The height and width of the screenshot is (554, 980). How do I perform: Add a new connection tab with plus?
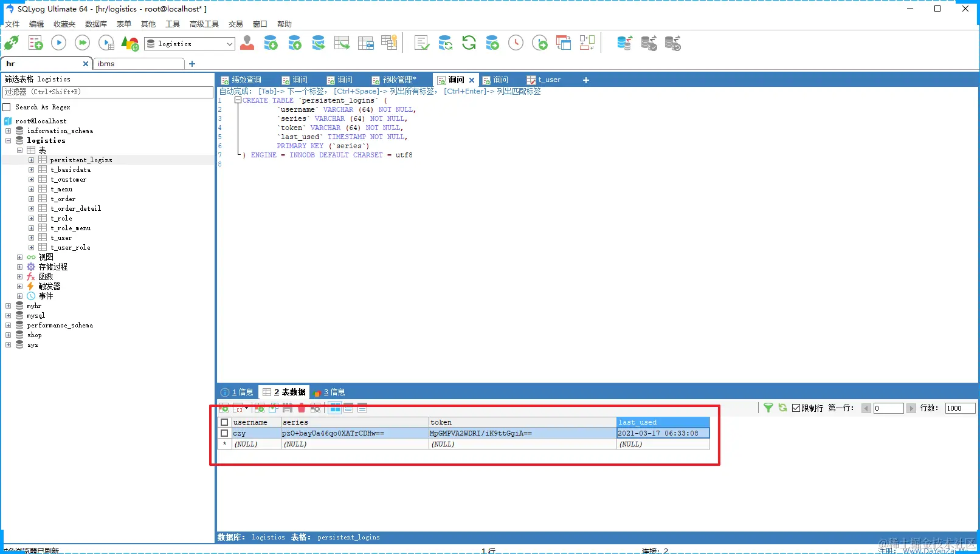[192, 64]
